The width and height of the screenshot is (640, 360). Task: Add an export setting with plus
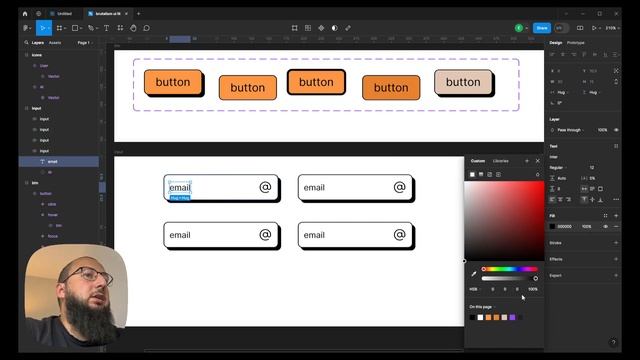click(616, 276)
